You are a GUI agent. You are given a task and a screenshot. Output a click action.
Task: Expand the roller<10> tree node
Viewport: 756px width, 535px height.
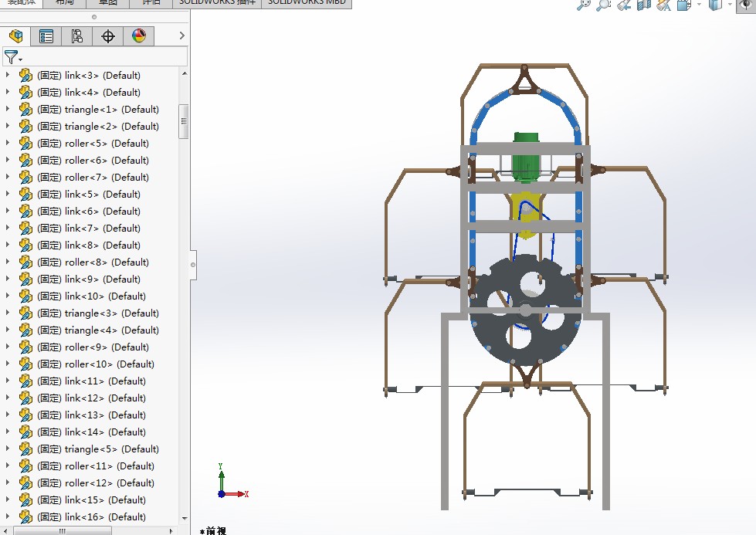tap(8, 363)
